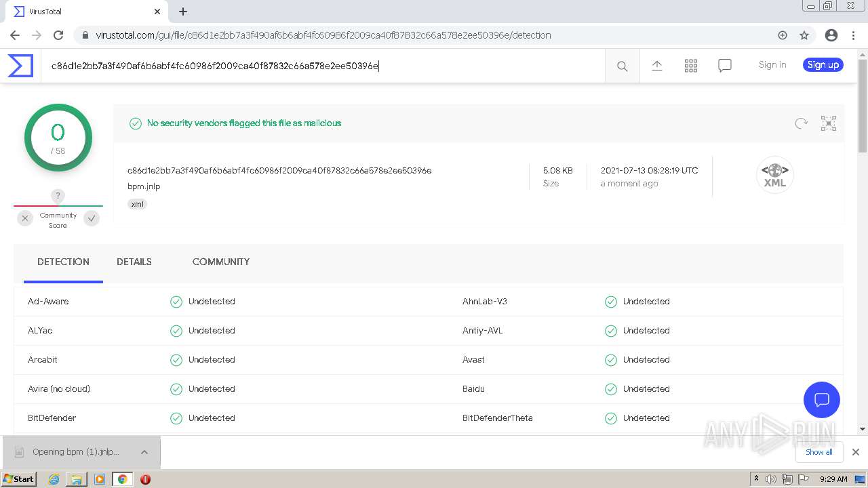Open the similar files graph icon

coord(828,123)
